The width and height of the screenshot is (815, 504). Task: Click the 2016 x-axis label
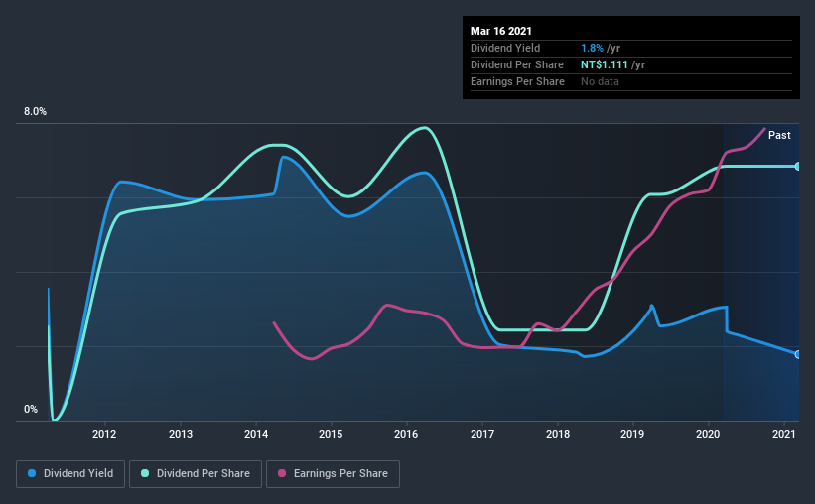[x=406, y=434]
